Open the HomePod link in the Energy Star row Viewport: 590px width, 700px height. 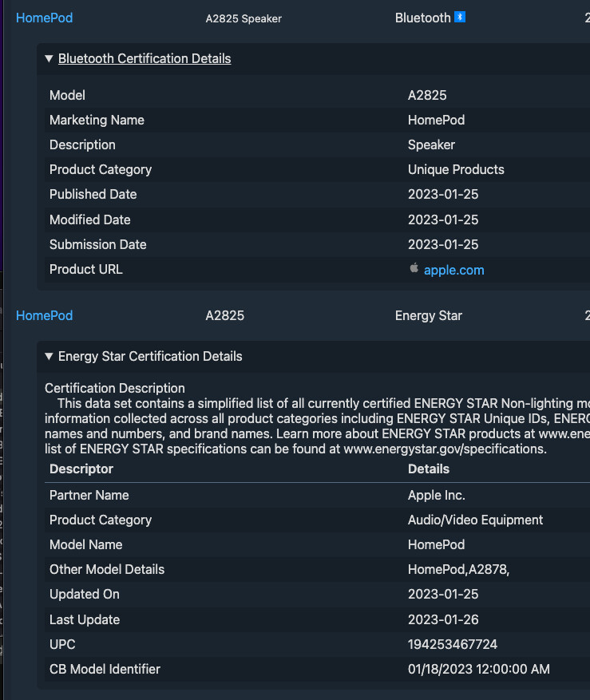tap(44, 315)
